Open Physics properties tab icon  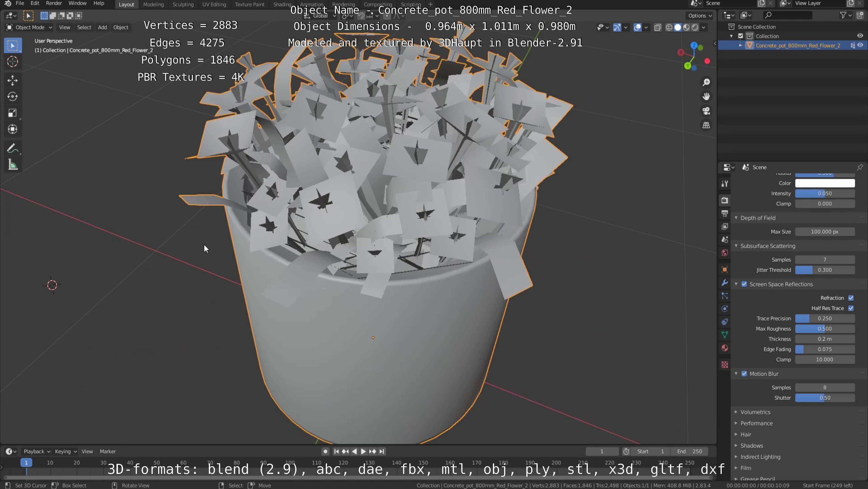[x=725, y=309]
